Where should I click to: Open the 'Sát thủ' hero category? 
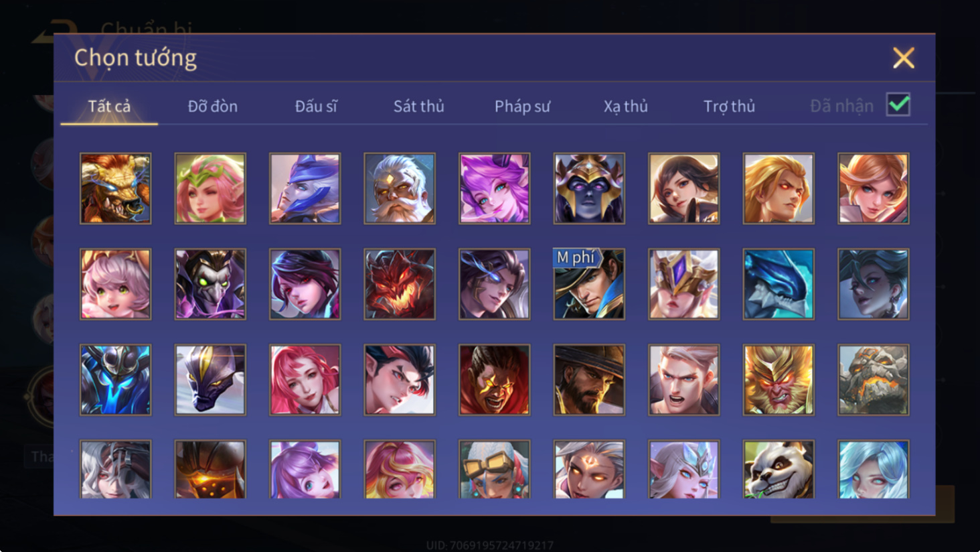point(419,106)
